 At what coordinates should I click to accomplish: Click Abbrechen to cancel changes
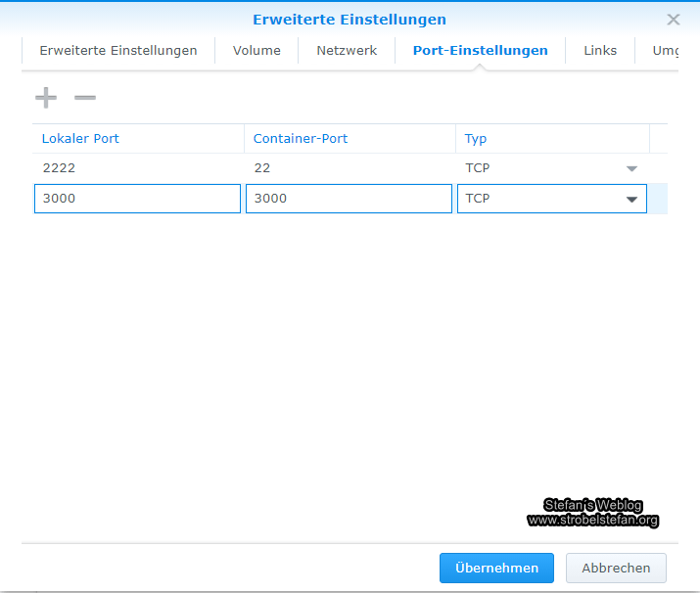(616, 568)
